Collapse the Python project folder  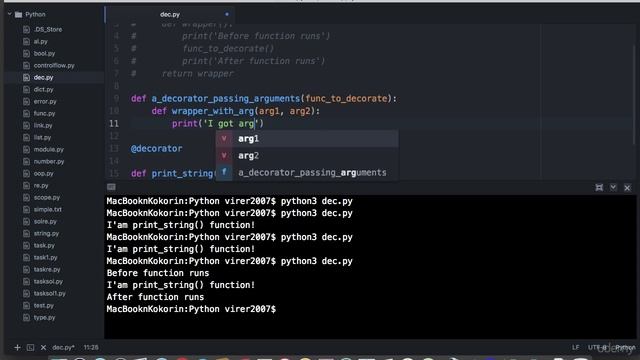pos(9,14)
